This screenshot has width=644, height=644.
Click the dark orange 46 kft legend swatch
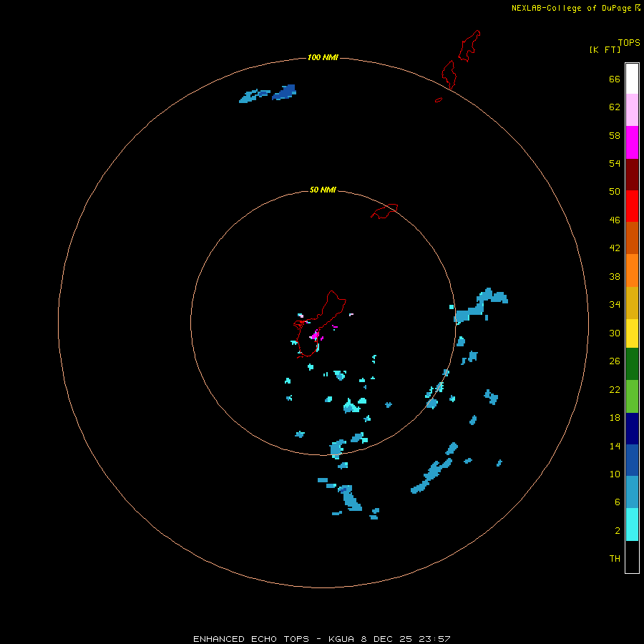pyautogui.click(x=632, y=238)
